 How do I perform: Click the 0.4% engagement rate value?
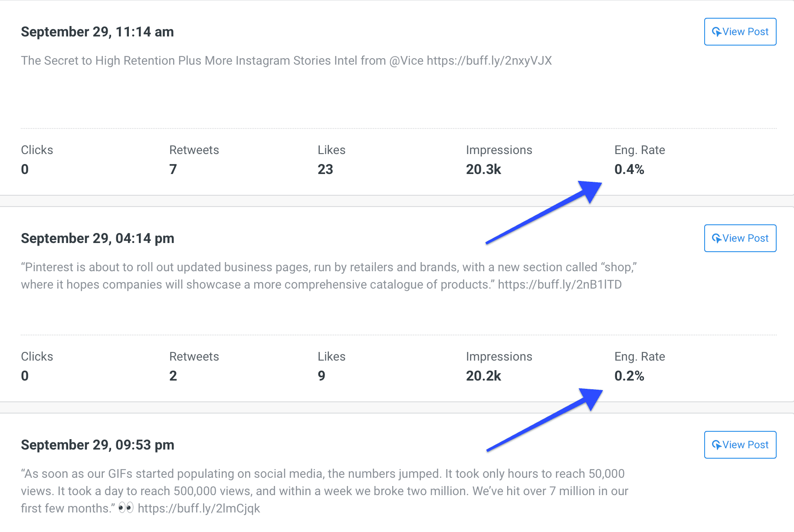[629, 169]
